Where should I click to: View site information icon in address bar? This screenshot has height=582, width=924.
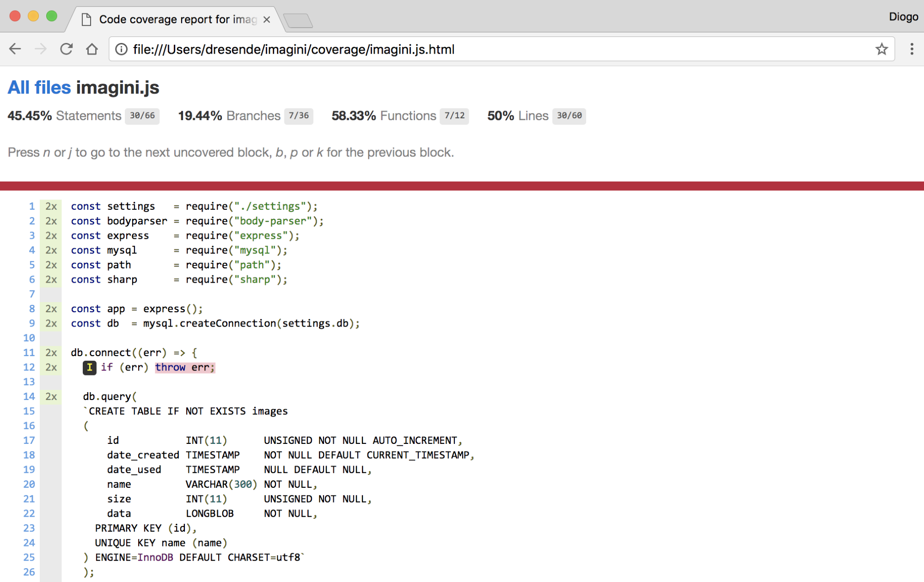point(121,49)
